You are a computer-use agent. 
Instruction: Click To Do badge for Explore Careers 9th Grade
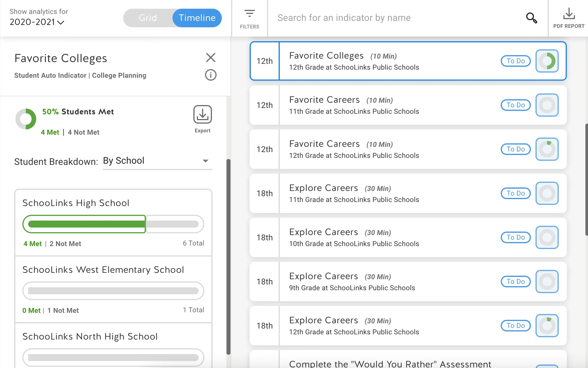tap(516, 282)
